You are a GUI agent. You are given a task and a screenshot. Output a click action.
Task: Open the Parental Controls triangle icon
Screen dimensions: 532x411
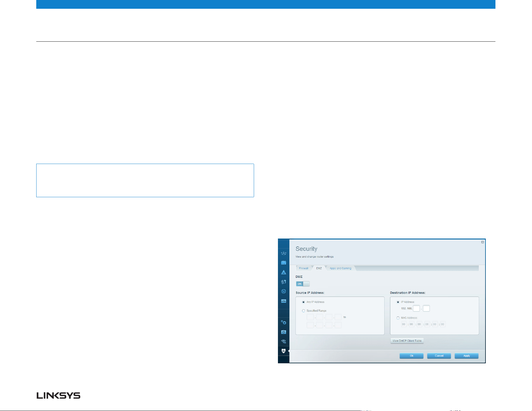coord(283,272)
